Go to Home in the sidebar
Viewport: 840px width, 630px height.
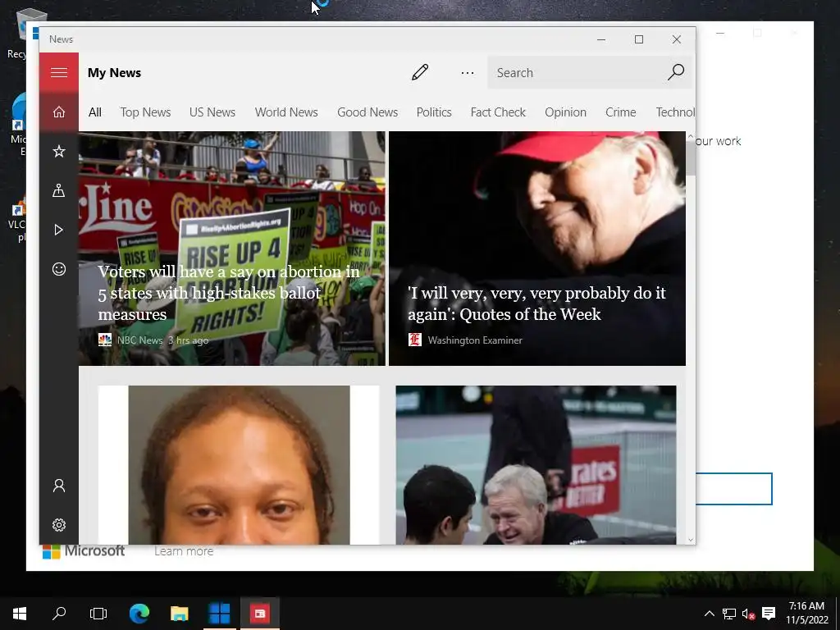59,112
